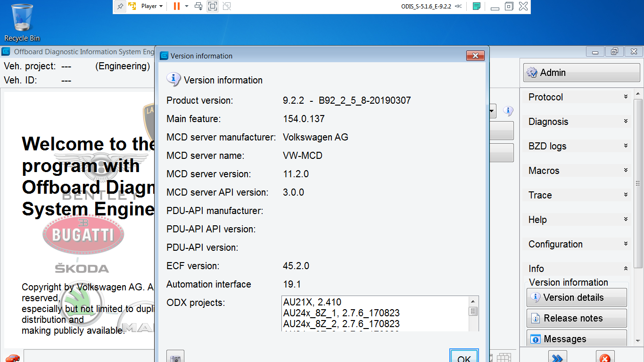Click the blue double-arrow forward button
The width and height of the screenshot is (644, 362).
tap(557, 357)
